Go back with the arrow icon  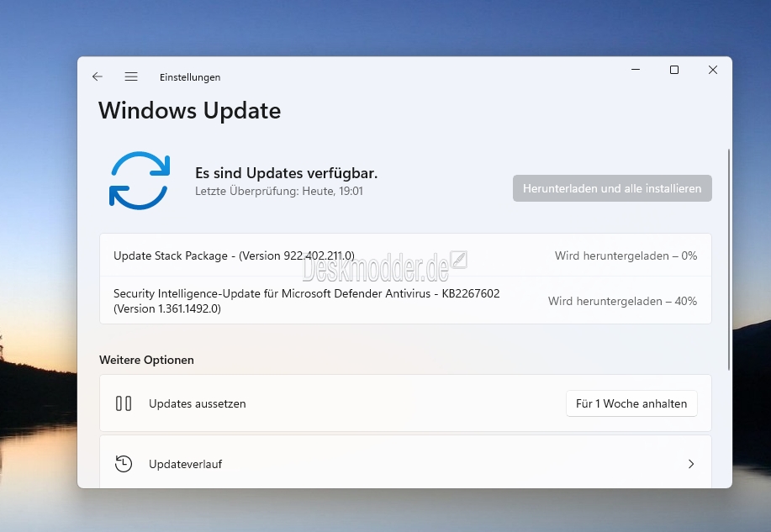(x=98, y=76)
